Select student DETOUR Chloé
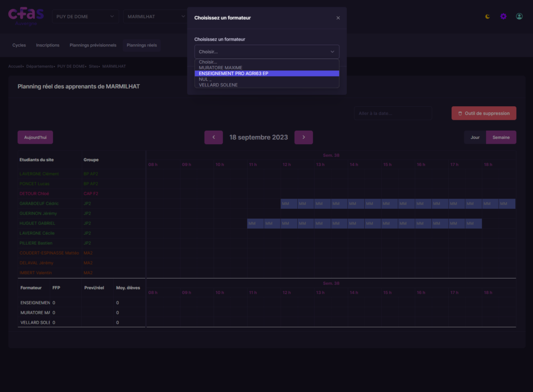The image size is (533, 392). coord(34,194)
